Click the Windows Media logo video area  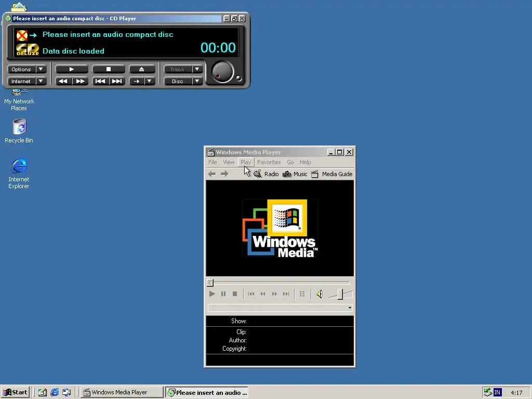[x=280, y=228]
